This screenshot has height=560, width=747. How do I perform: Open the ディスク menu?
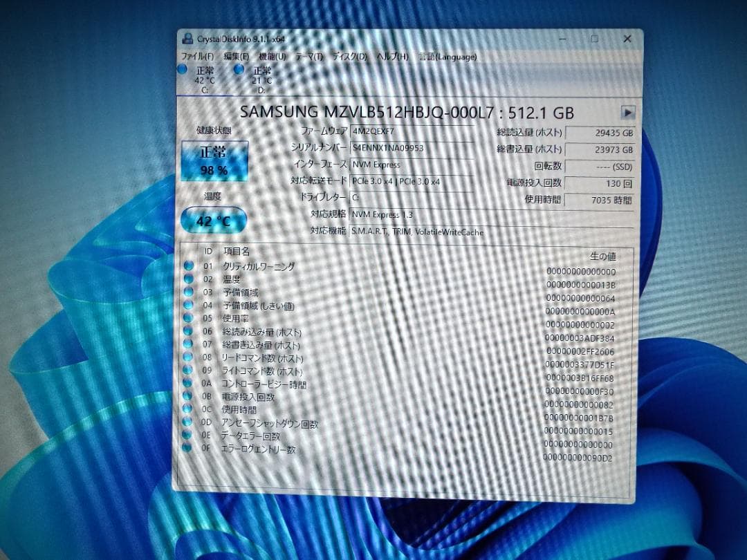[x=349, y=57]
